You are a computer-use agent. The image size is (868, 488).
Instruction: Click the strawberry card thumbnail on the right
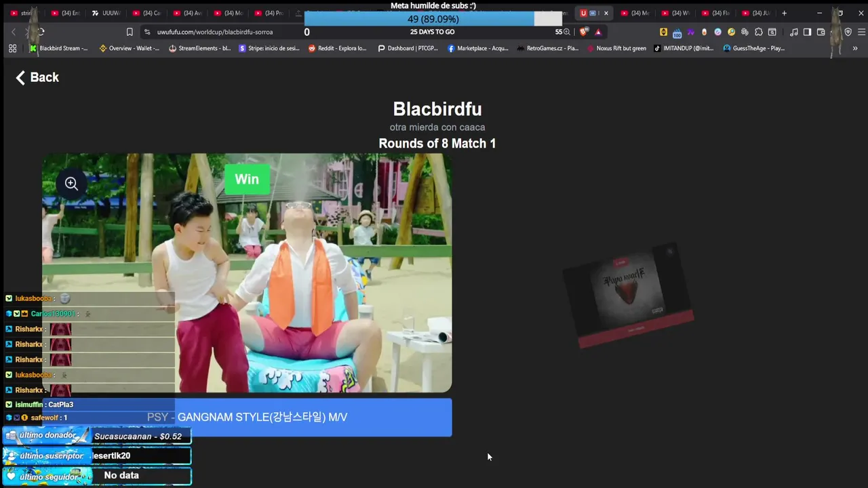pos(629,295)
